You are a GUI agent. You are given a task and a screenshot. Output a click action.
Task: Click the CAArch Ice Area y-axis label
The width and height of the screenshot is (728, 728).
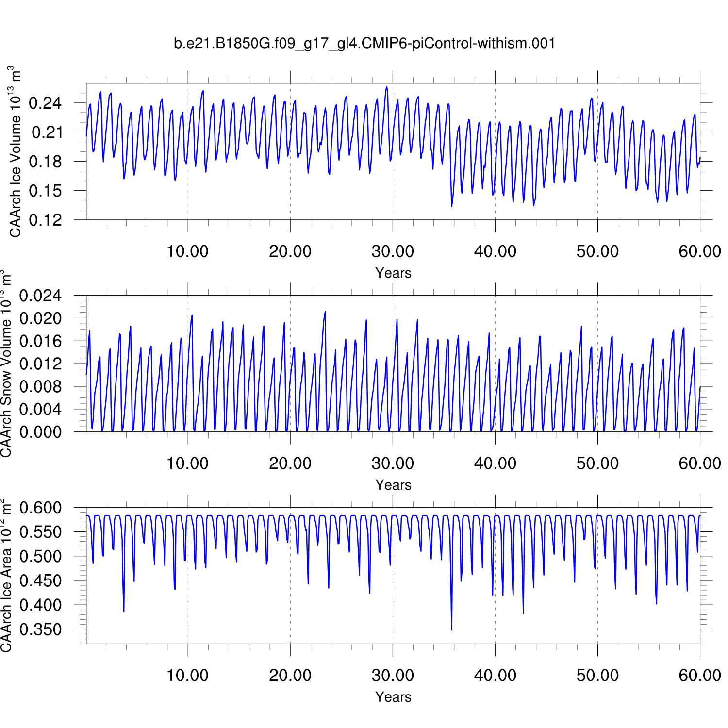click(6, 576)
